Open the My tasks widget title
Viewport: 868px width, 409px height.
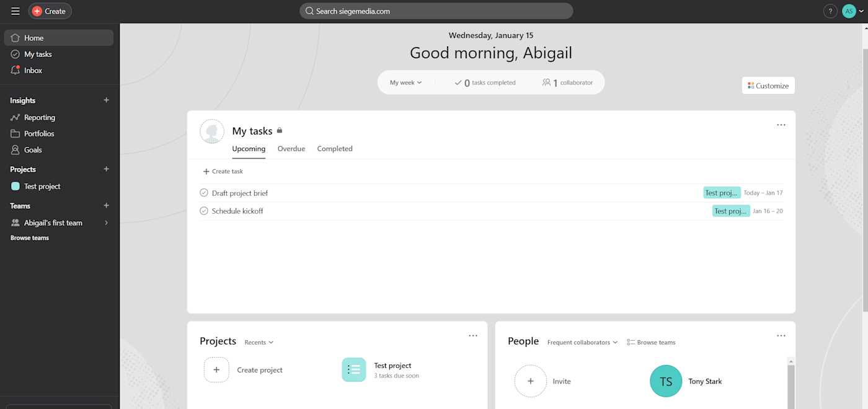(252, 131)
